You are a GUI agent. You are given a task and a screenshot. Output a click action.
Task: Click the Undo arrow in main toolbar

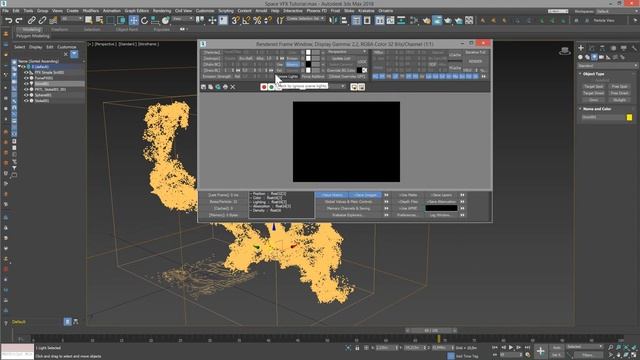pos(8,20)
